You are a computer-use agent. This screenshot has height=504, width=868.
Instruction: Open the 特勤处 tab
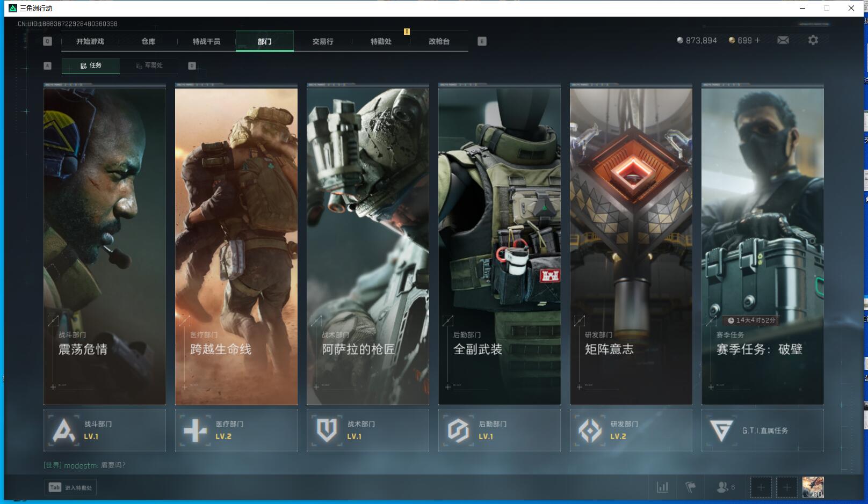click(x=381, y=41)
